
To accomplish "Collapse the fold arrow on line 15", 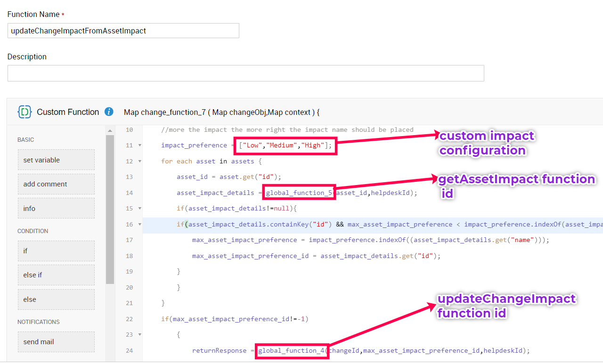I will 140,209.
